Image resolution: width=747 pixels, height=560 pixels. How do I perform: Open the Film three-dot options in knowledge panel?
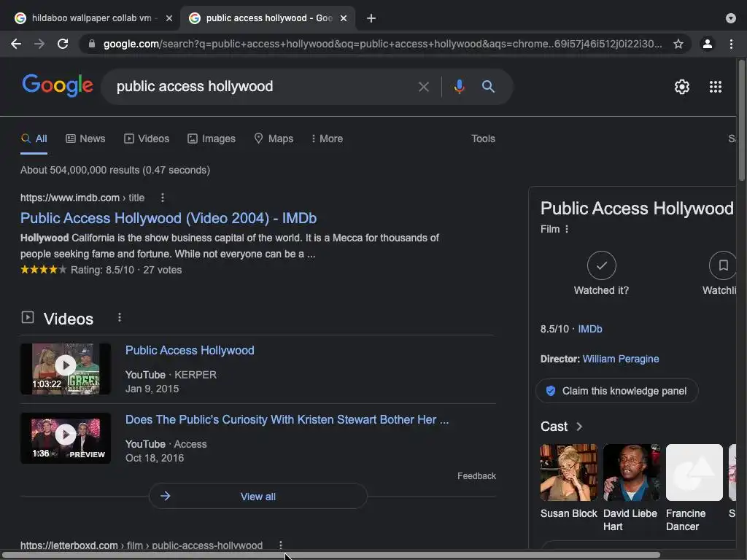[566, 229]
